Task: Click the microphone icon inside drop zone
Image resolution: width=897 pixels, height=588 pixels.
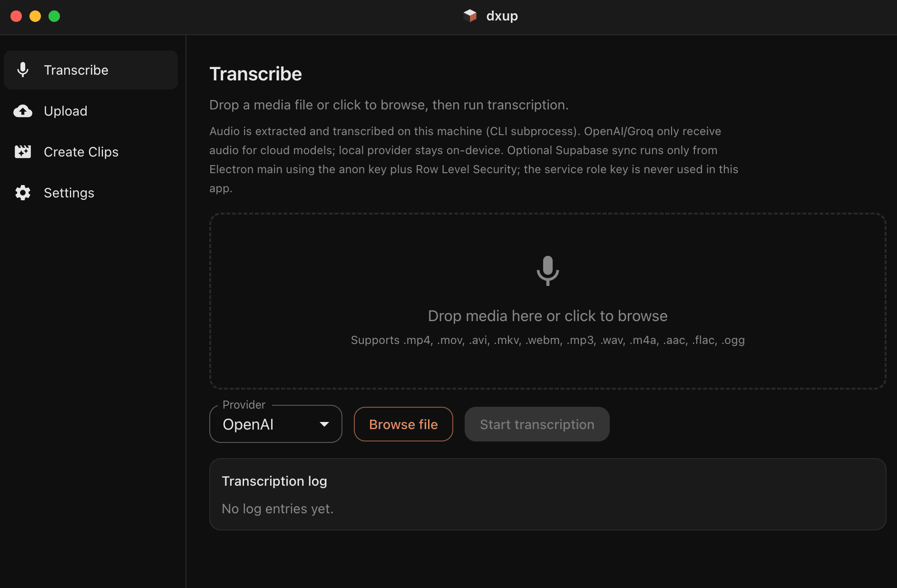Action: pyautogui.click(x=548, y=271)
